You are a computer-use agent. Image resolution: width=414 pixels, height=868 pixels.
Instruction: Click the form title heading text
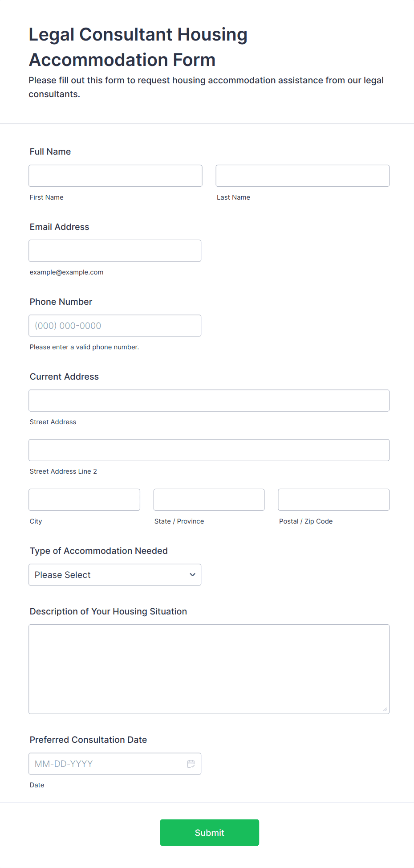138,47
